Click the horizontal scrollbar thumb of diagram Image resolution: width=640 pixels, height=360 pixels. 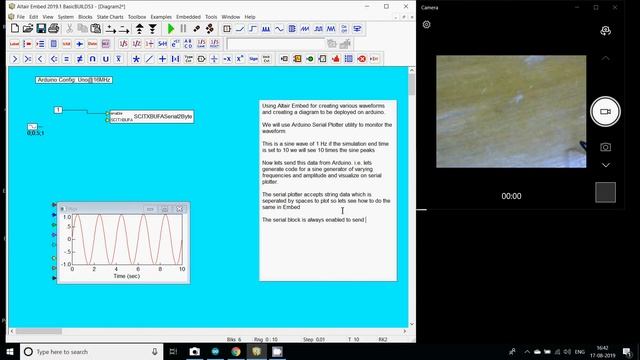coord(38,331)
